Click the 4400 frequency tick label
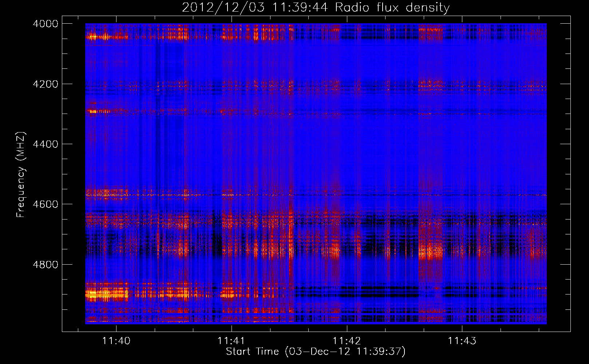This screenshot has height=364, width=589. tap(46, 144)
